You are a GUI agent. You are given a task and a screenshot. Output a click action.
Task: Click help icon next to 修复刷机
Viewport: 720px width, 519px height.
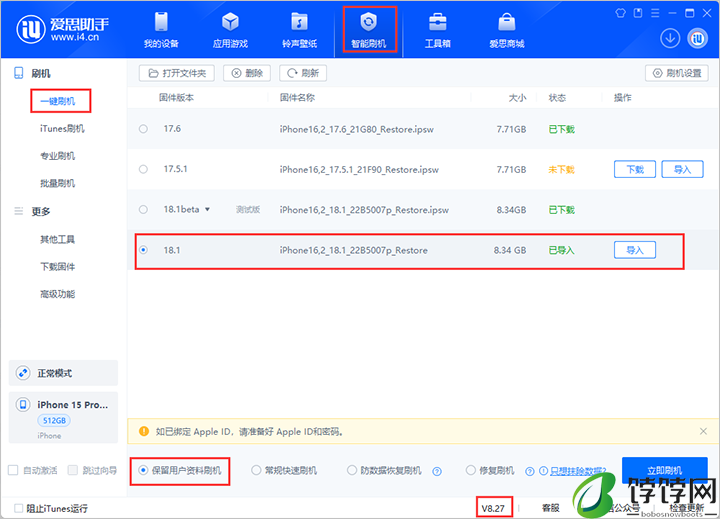point(529,471)
